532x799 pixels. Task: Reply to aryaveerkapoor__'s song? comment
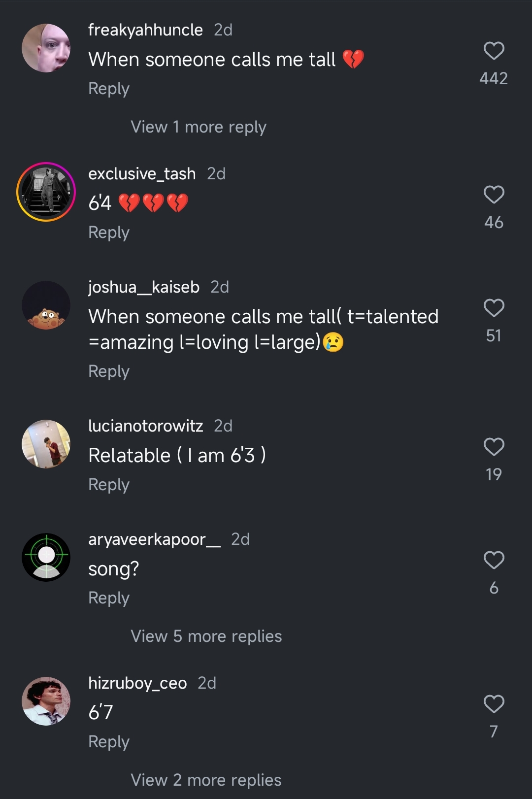pos(109,598)
